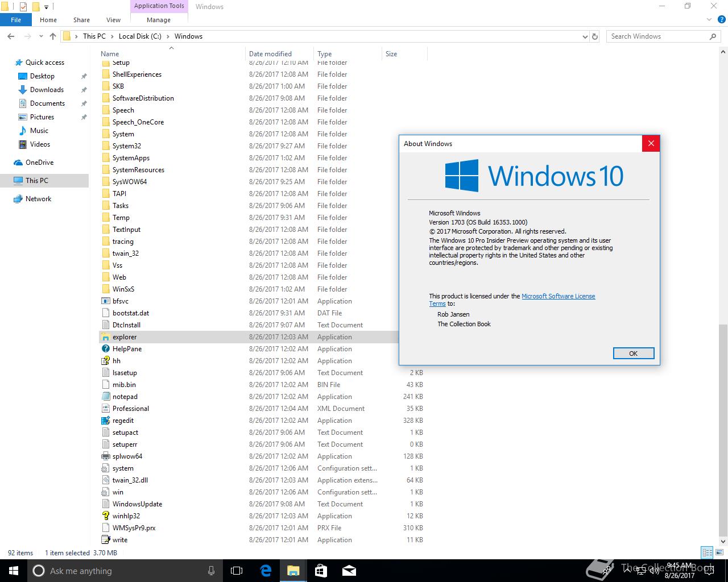Open the regedit application icon
This screenshot has width=728, height=582.
105,421
